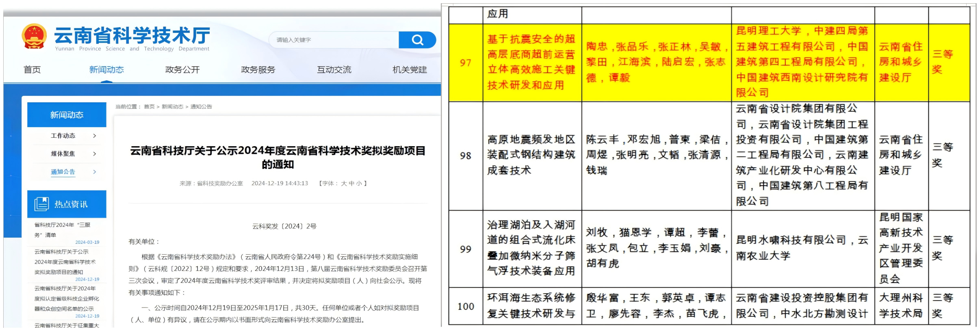Viewport: 980px width, 331px height.
Task: Click the national emblem logo
Action: [x=34, y=37]
